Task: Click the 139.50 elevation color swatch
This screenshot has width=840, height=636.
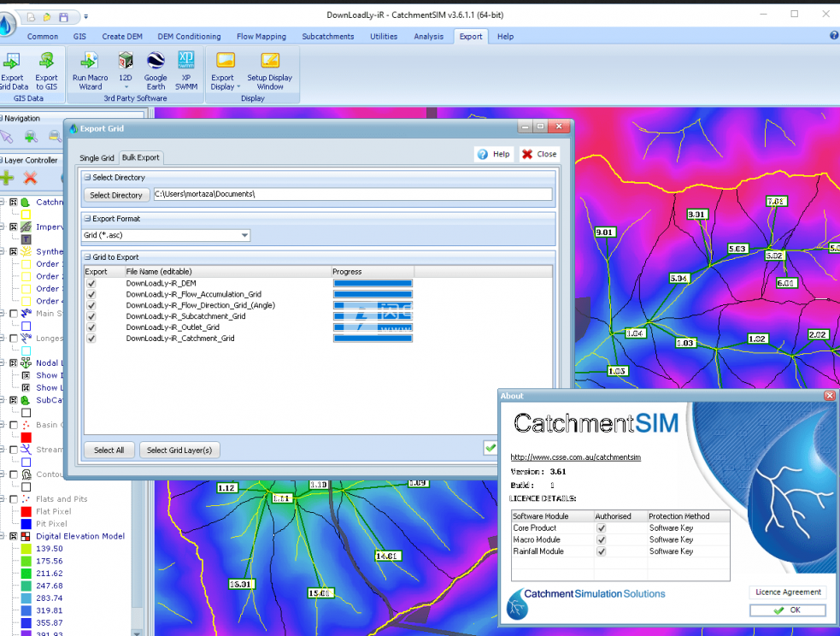Action: coord(26,549)
